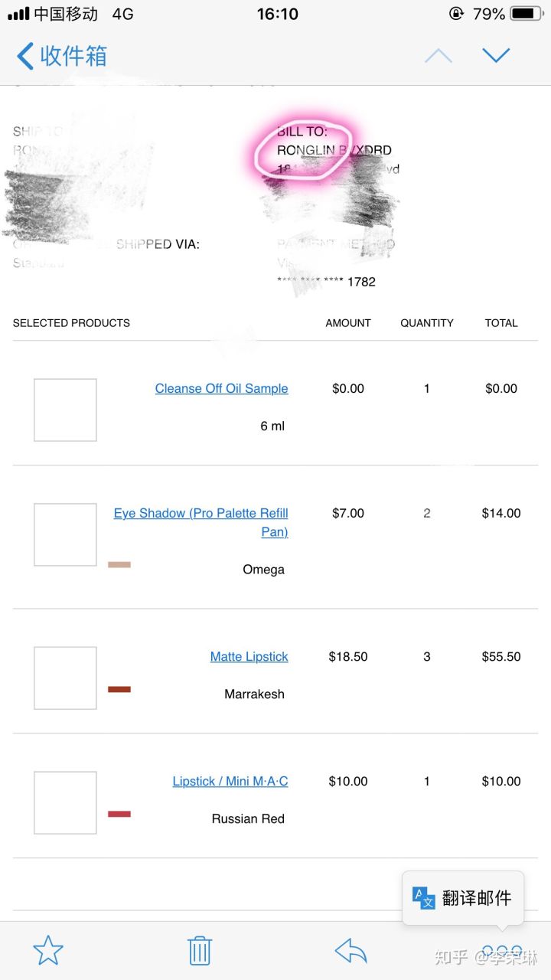Tap the Omega shade color swatch
Image resolution: width=551 pixels, height=980 pixels.
pyautogui.click(x=119, y=565)
